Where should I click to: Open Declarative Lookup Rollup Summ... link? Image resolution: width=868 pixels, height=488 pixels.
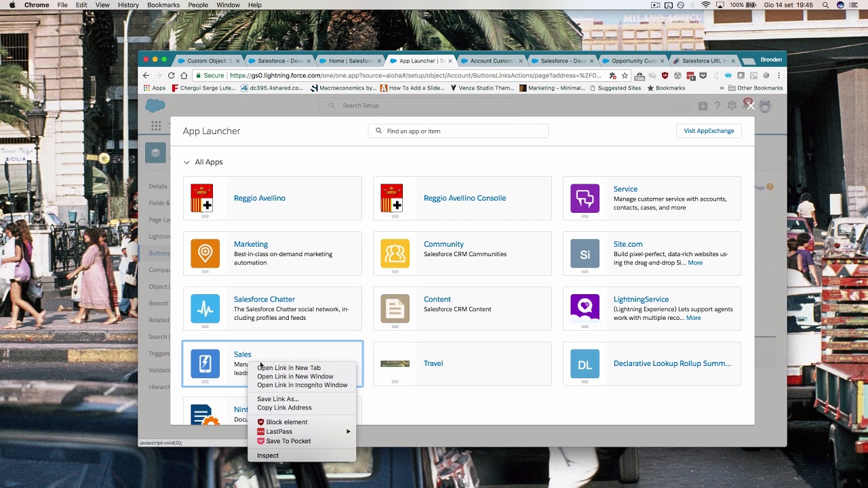click(x=672, y=363)
